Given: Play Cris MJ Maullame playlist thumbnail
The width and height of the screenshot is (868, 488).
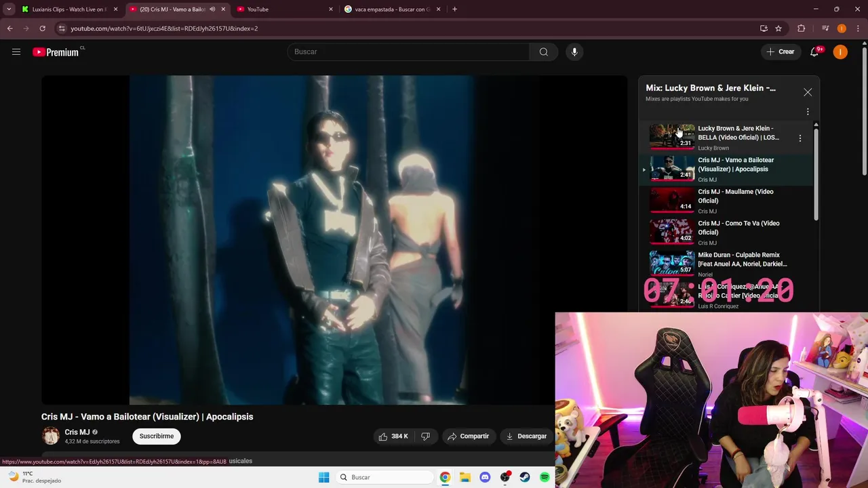Looking at the screenshot, I should click(672, 200).
